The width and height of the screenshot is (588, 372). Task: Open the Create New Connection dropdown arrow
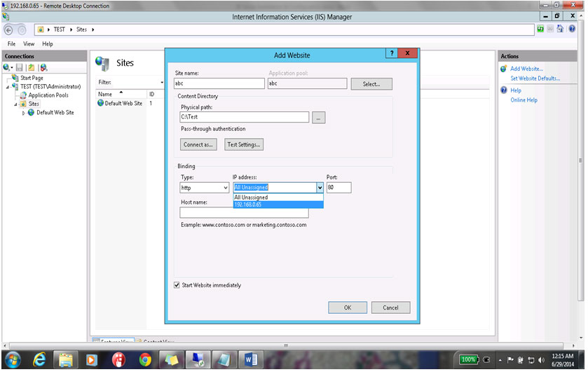[x=12, y=68]
